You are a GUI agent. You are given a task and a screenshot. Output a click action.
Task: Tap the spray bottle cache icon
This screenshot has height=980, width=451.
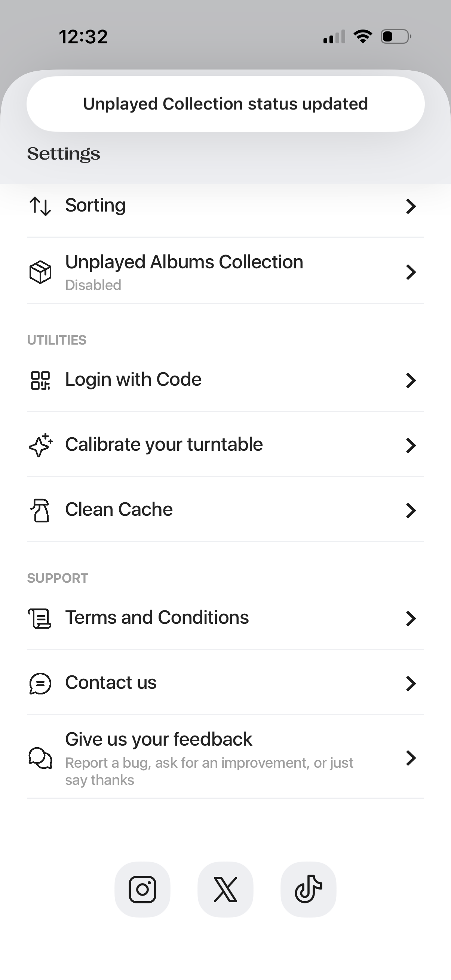pyautogui.click(x=40, y=510)
